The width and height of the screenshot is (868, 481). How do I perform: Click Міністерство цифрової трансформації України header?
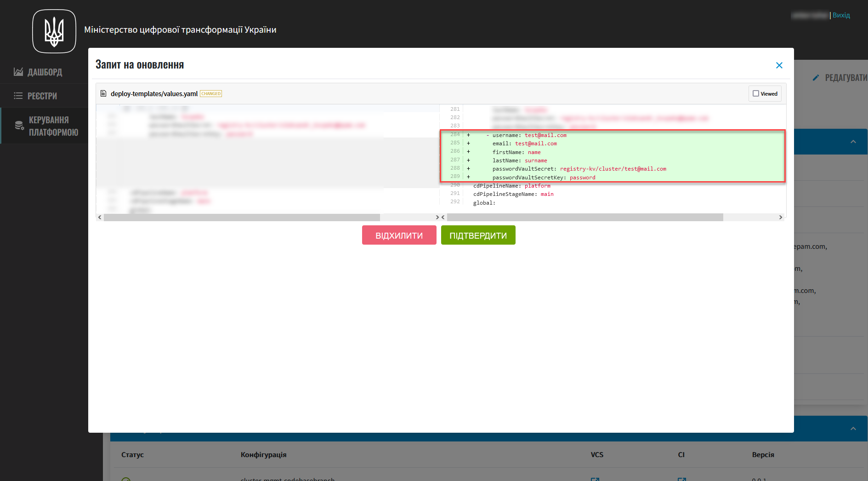click(x=180, y=30)
